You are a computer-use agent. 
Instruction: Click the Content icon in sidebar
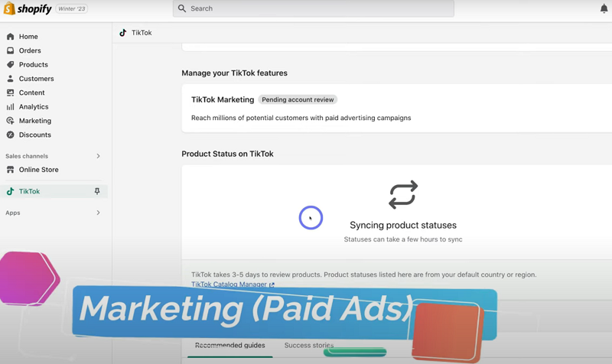pyautogui.click(x=11, y=93)
